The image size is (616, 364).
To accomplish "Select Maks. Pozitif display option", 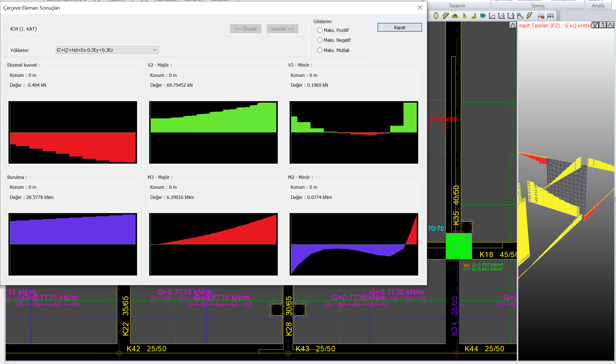I will click(320, 30).
